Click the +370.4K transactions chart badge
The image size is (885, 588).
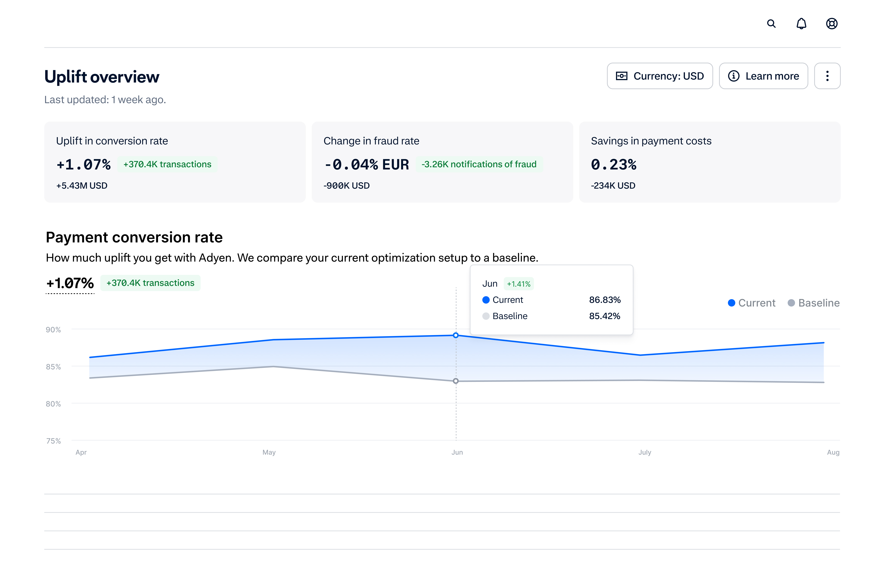[150, 283]
